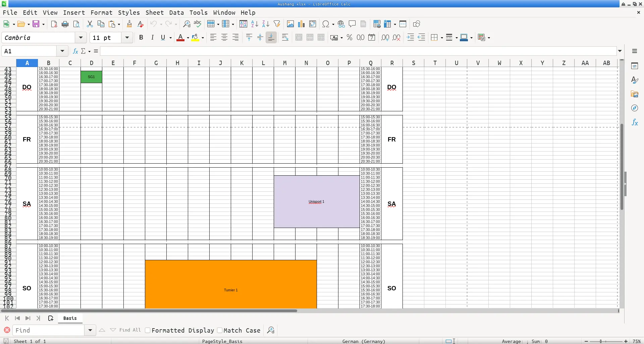Toggle Underline formatting
The height and width of the screenshot is (344, 644).
[x=163, y=38]
